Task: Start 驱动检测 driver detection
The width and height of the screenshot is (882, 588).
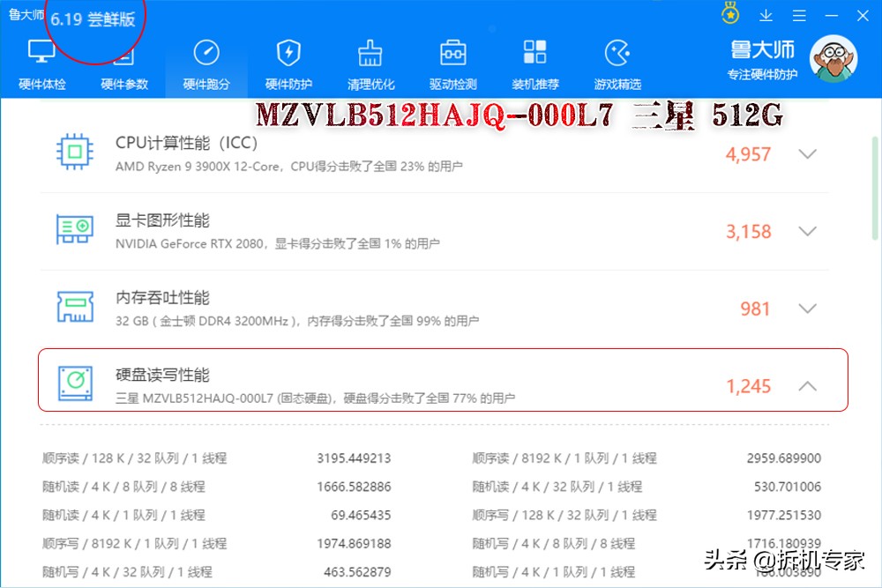Action: point(452,63)
